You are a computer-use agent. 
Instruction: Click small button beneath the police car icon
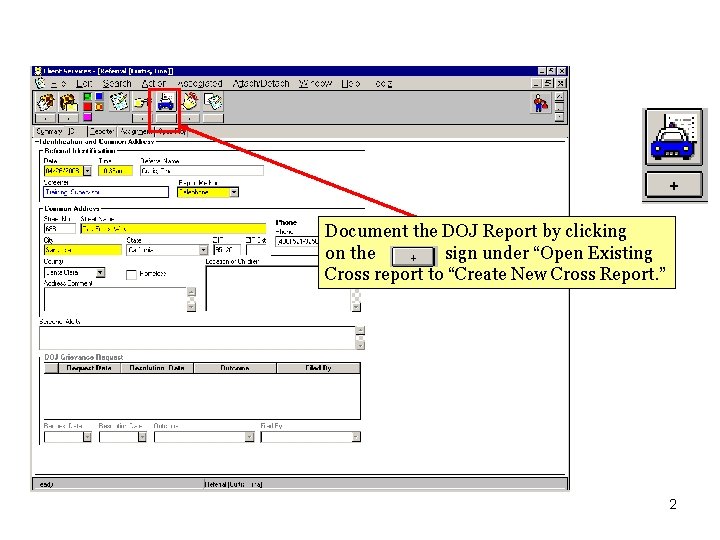[166, 118]
